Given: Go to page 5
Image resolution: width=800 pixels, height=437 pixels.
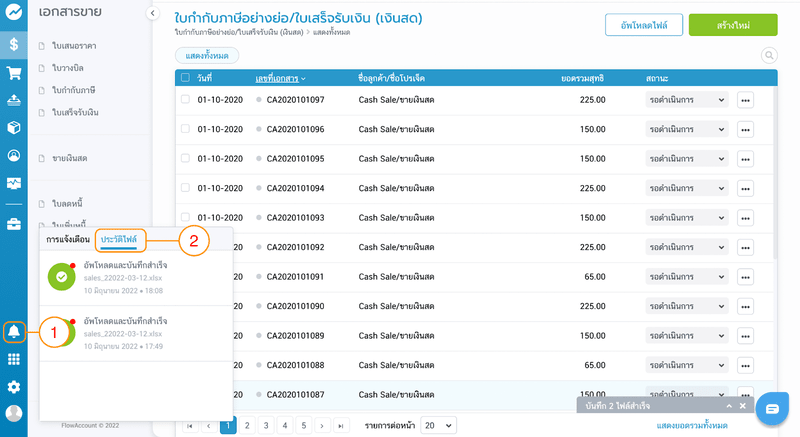Looking at the screenshot, I should click(x=304, y=425).
